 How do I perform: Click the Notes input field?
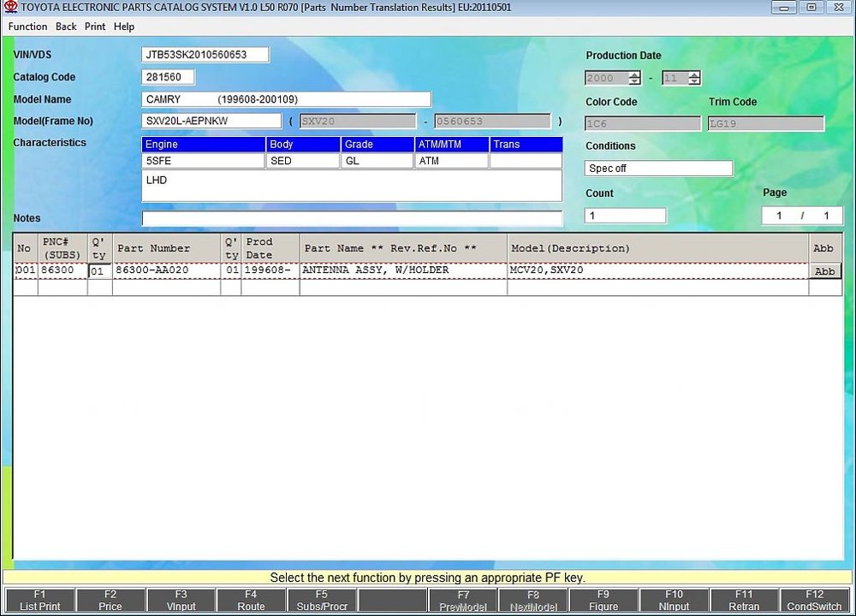(x=352, y=218)
